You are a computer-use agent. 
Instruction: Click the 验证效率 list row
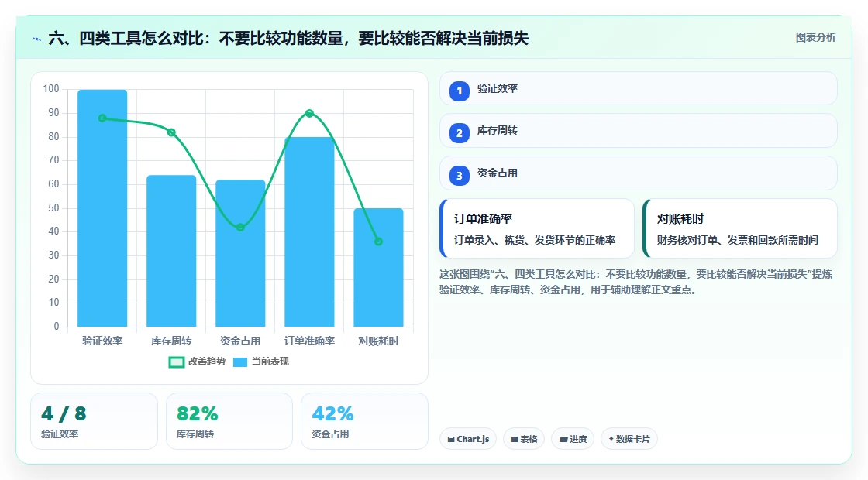[x=639, y=88]
